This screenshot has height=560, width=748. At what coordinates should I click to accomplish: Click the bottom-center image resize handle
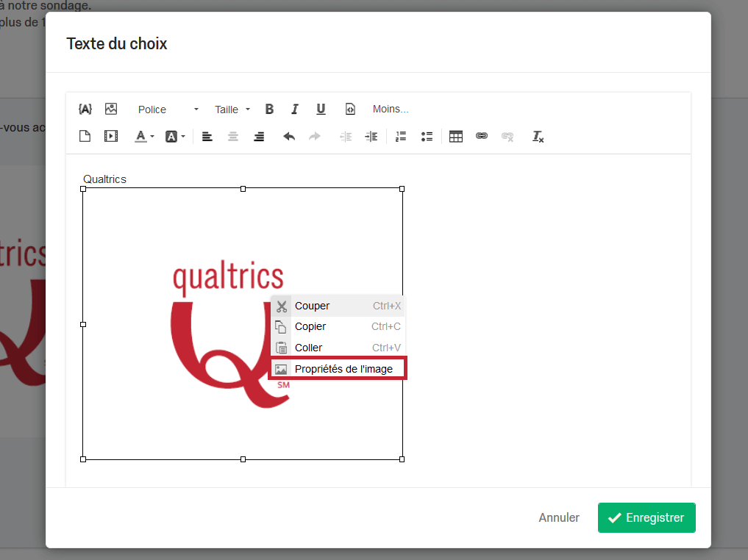click(243, 459)
